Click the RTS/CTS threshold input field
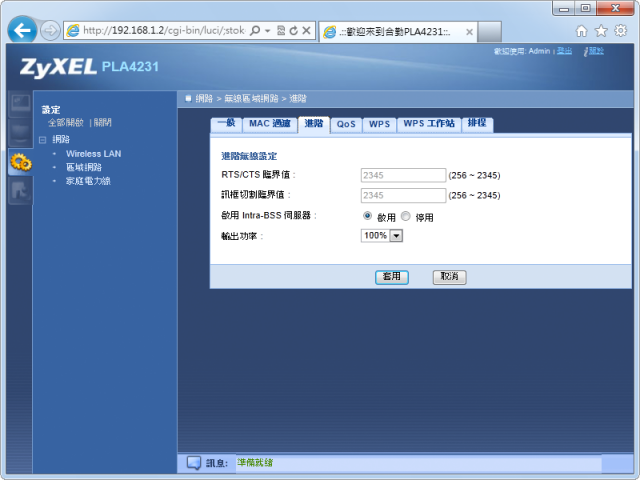This screenshot has height=480, width=640. [x=403, y=175]
